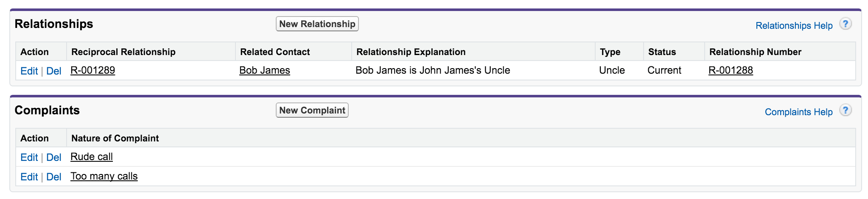Edit the Too many calls complaint

pyautogui.click(x=29, y=177)
